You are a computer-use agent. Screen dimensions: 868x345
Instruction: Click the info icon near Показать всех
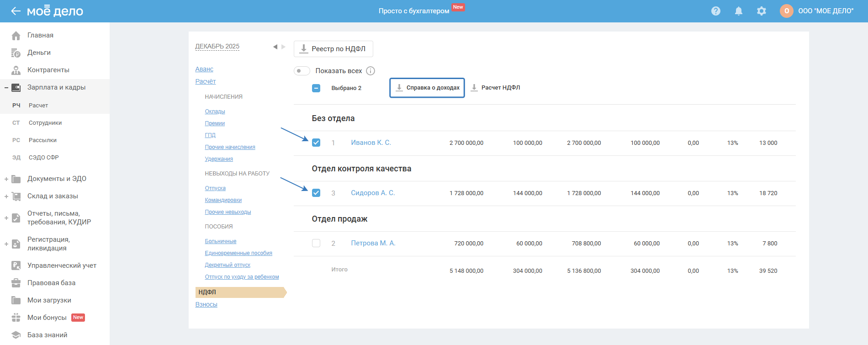[370, 71]
